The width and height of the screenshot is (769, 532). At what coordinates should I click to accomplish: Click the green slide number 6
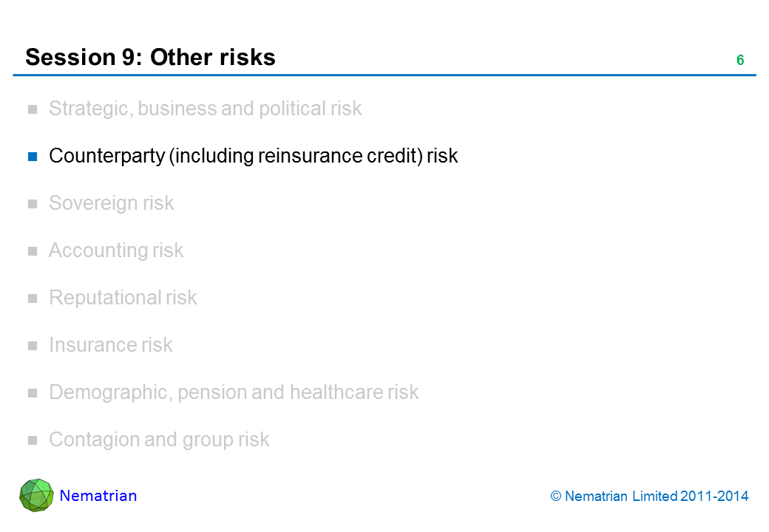click(739, 61)
